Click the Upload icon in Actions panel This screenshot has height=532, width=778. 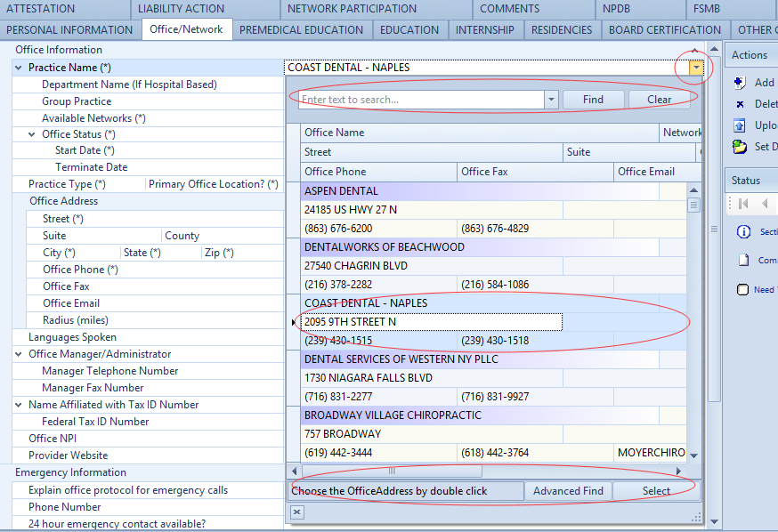[740, 125]
